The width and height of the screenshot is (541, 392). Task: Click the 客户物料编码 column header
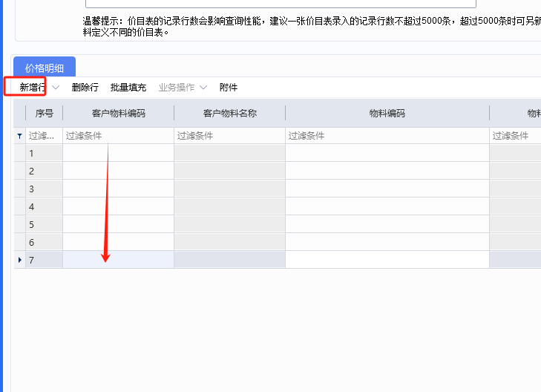(x=119, y=114)
